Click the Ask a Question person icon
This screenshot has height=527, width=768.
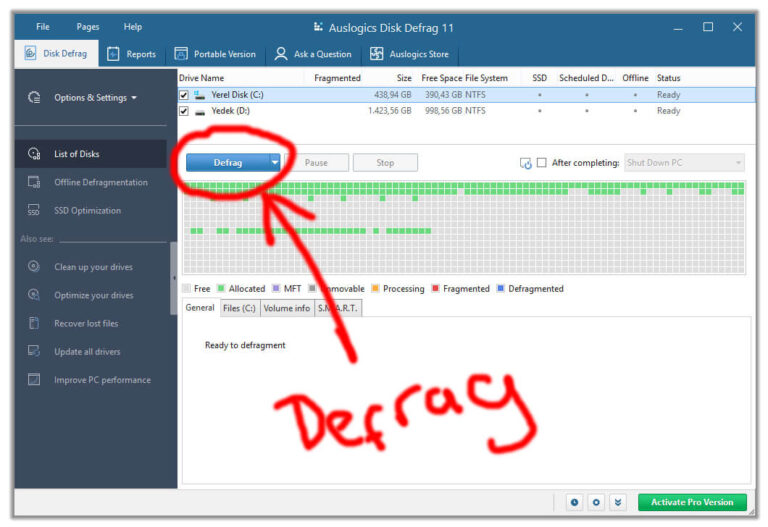pyautogui.click(x=281, y=54)
